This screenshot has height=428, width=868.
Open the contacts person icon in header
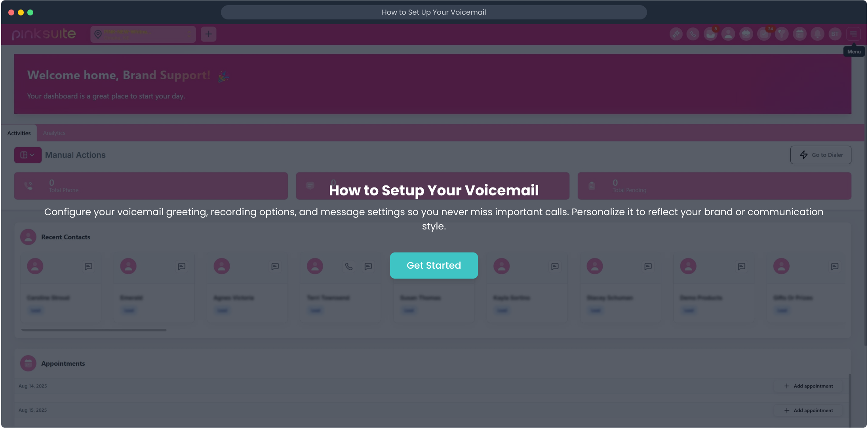coord(728,34)
